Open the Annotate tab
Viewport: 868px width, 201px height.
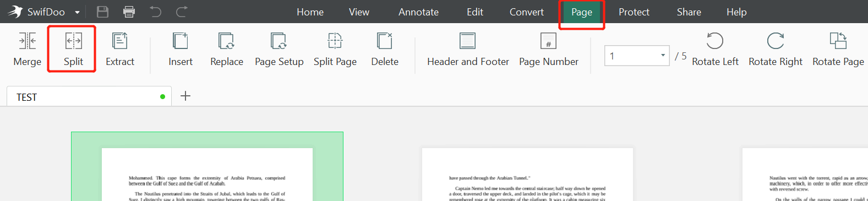[x=419, y=12]
